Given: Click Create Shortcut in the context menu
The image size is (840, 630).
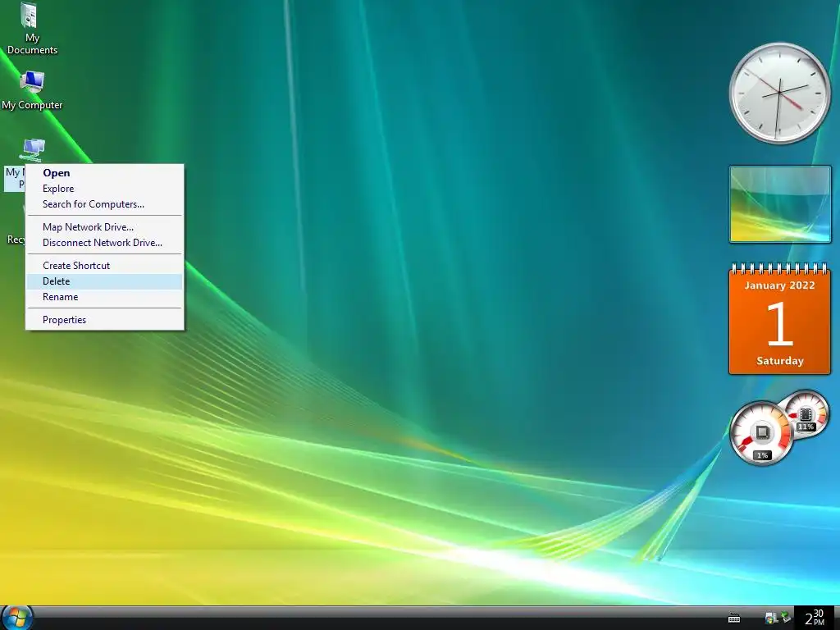Looking at the screenshot, I should (104, 266).
